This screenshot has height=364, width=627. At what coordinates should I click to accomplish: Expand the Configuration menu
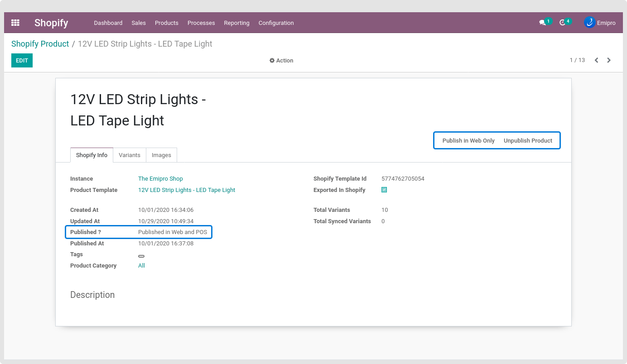[x=276, y=23]
